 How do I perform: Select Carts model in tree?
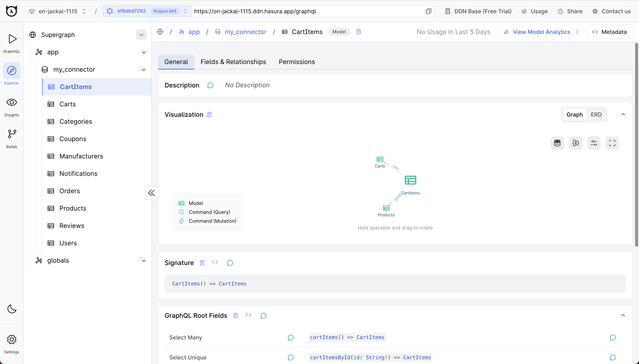coord(97,104)
